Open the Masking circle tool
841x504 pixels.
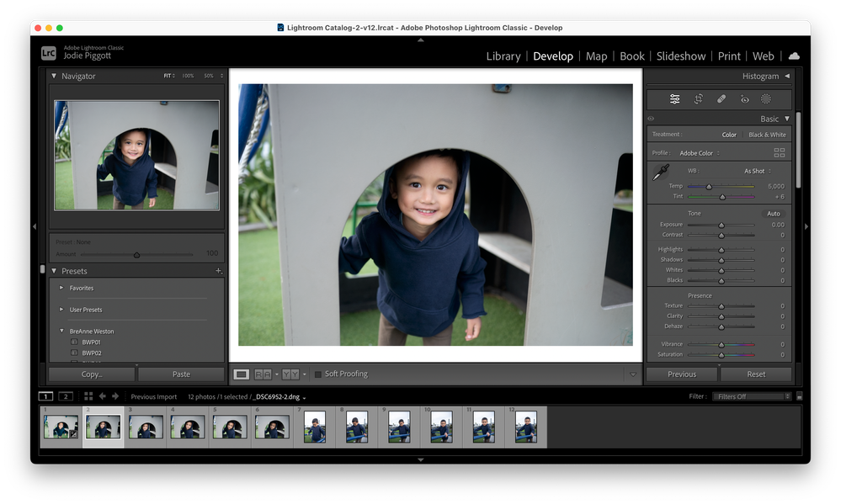coord(766,99)
